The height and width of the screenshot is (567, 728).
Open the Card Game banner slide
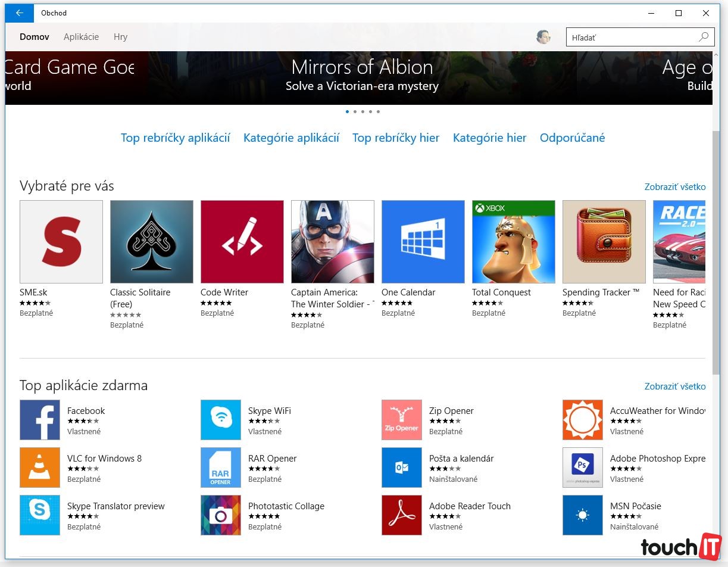pos(76,77)
